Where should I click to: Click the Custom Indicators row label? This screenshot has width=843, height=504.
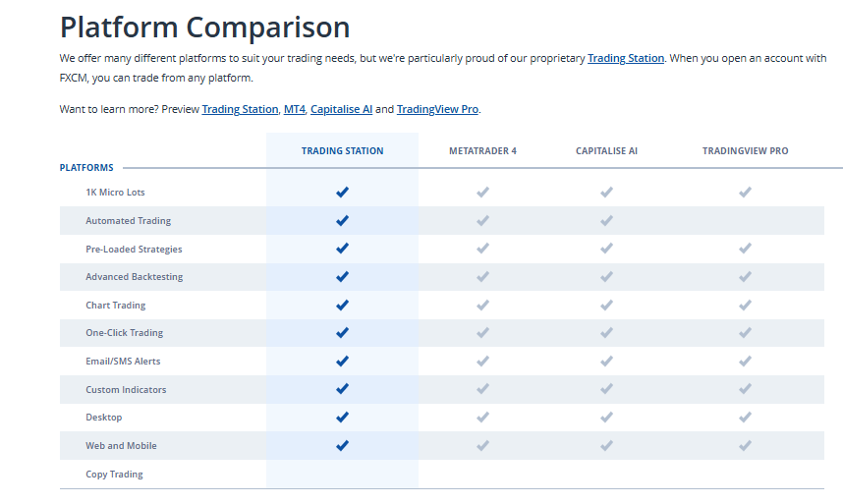click(126, 390)
